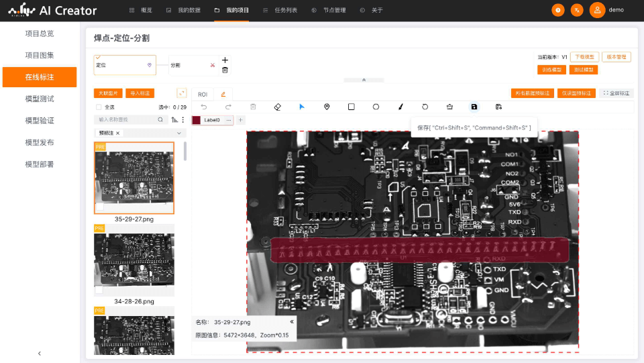Image resolution: width=644 pixels, height=363 pixels.
Task: Click the 输入名称查找 search field
Action: [x=126, y=119]
